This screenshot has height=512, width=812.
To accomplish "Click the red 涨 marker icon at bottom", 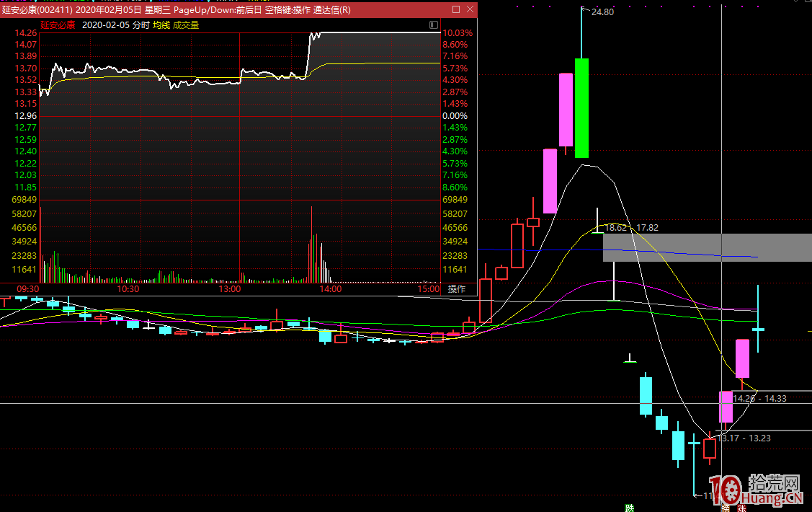I will point(741,507).
